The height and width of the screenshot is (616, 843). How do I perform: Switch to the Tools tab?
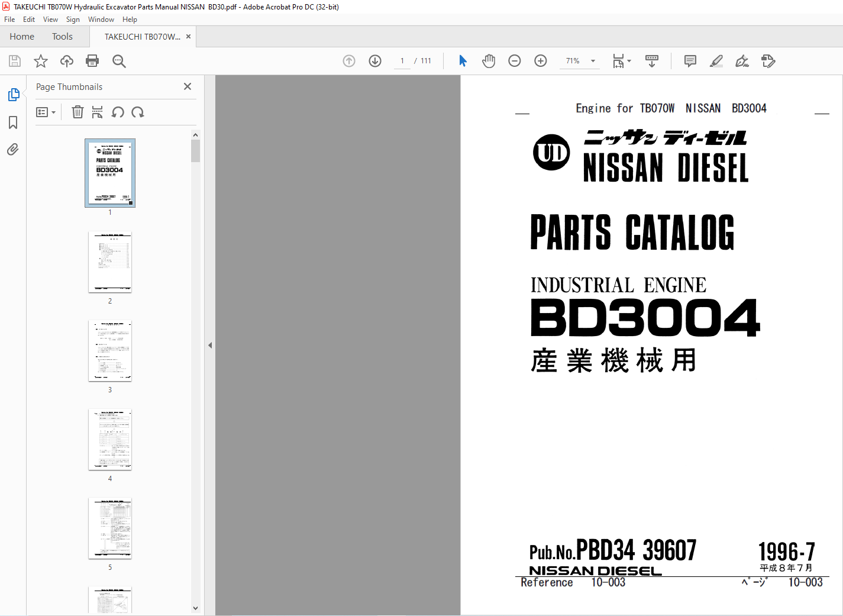(62, 37)
